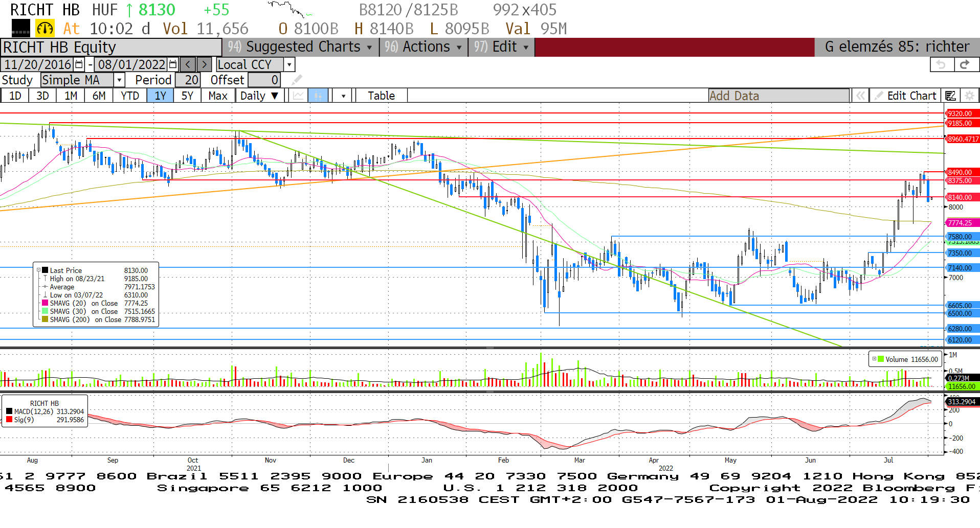Click the SMAVG (200) olive legend swatch
Viewport: 980px width, 528px height.
point(45,319)
